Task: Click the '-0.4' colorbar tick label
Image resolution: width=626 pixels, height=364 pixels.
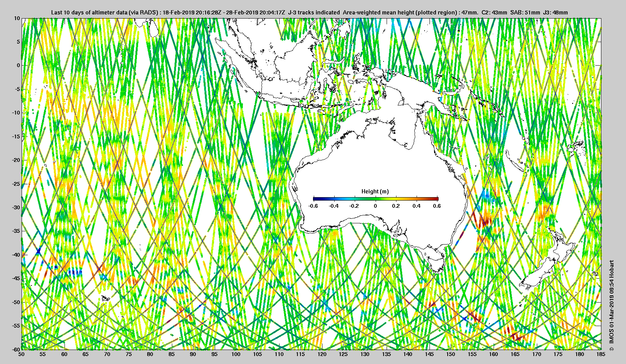Action: pyautogui.click(x=333, y=206)
